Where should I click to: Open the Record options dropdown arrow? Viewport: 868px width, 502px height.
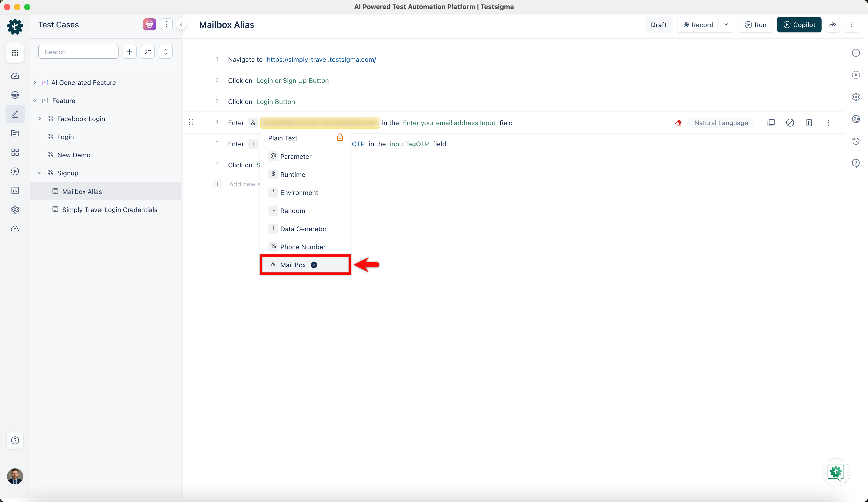coord(726,25)
